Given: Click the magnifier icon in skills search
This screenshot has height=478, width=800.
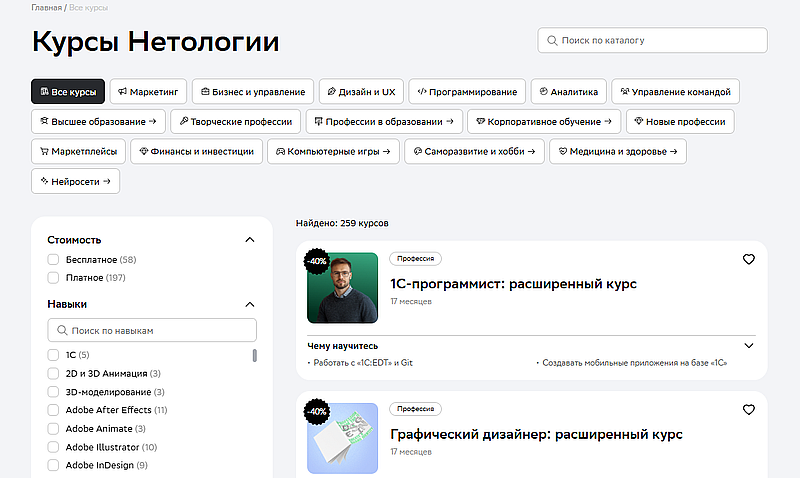Looking at the screenshot, I should pyautogui.click(x=62, y=330).
